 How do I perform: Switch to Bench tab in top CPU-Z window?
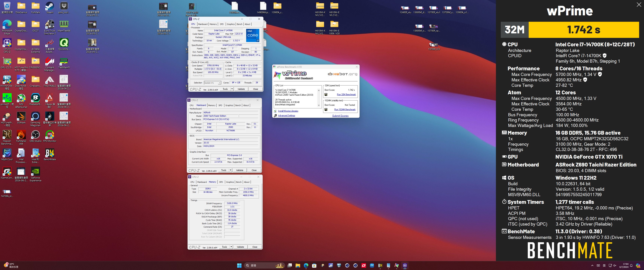coord(239,24)
